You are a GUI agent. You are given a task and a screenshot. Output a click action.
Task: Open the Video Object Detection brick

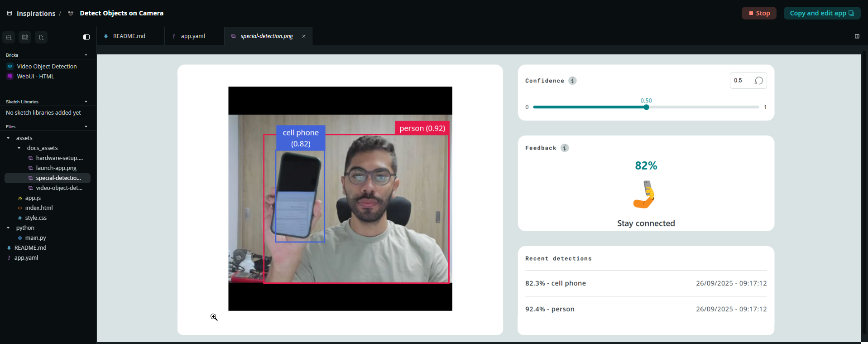point(47,66)
